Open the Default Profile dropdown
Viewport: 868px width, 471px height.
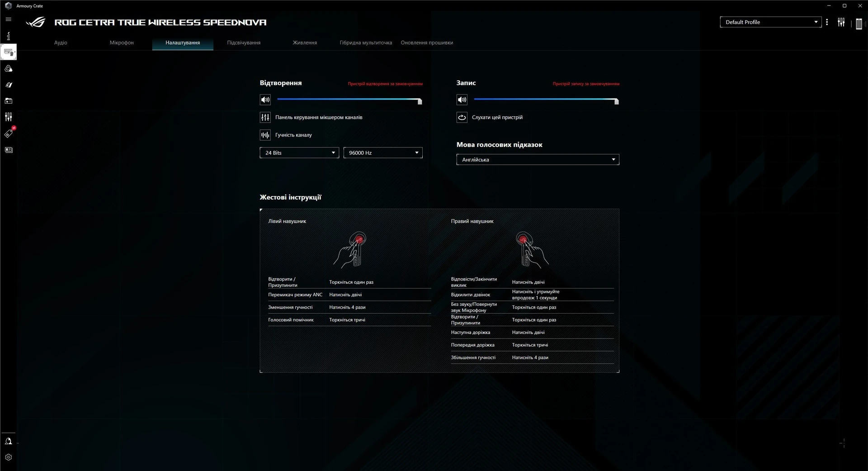pyautogui.click(x=771, y=22)
